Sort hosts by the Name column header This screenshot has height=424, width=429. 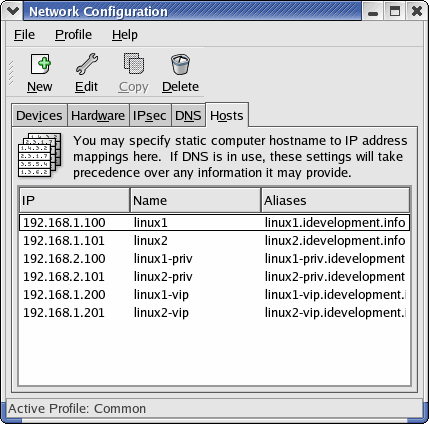195,200
